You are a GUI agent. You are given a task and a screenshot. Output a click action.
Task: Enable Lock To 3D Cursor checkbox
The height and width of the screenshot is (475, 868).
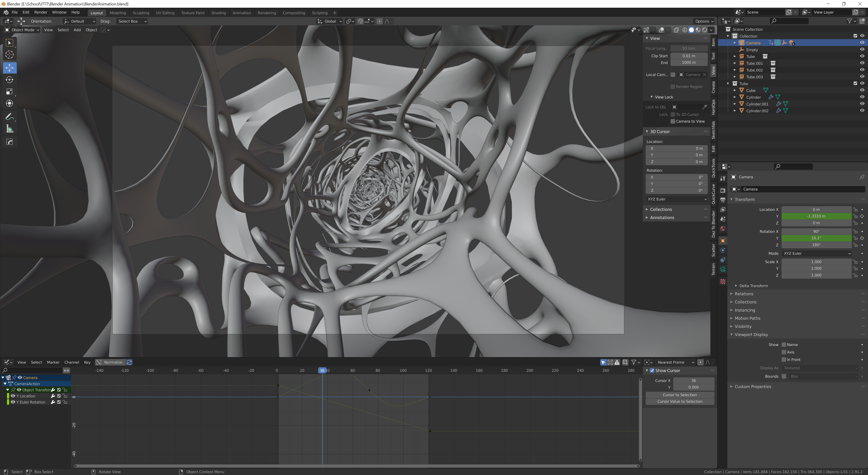coord(673,114)
